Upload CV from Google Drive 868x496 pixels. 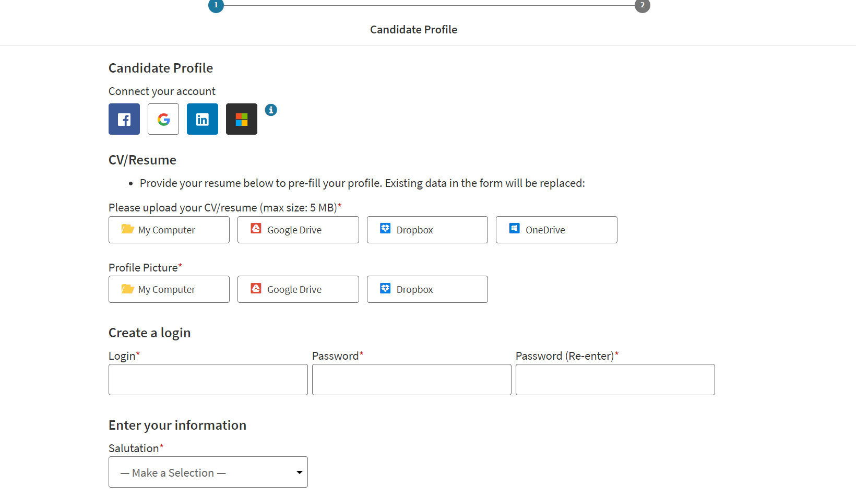click(x=298, y=230)
